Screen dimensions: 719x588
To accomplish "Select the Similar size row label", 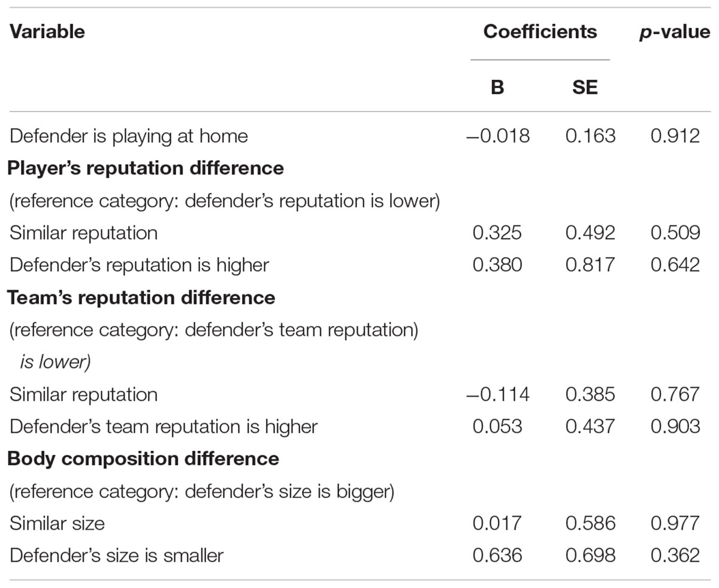I will (x=57, y=523).
